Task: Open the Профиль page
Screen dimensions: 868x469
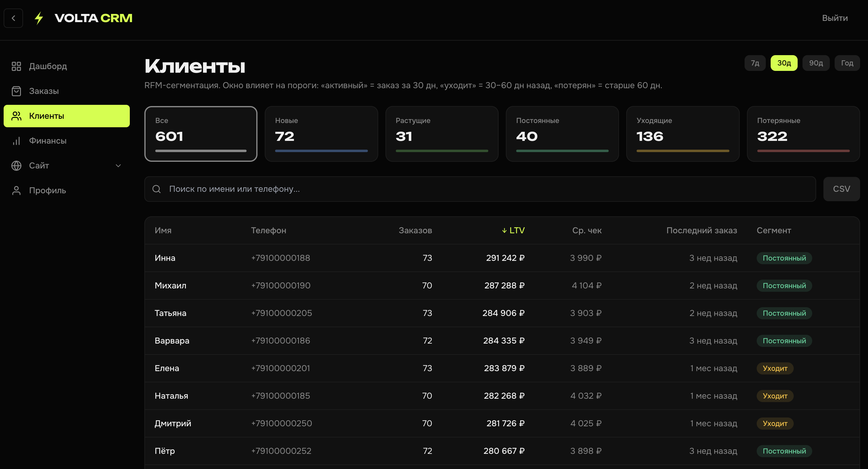Action: click(x=67, y=191)
